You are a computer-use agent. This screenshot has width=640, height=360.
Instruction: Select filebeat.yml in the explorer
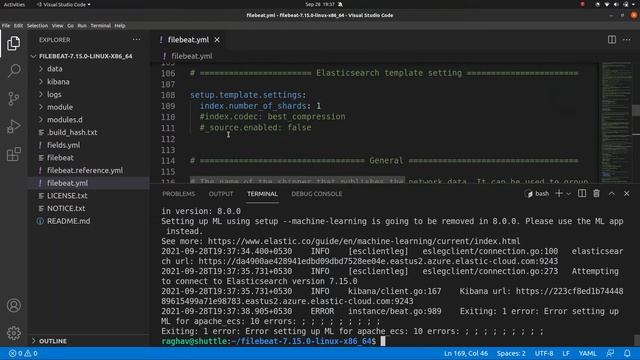coord(89,183)
